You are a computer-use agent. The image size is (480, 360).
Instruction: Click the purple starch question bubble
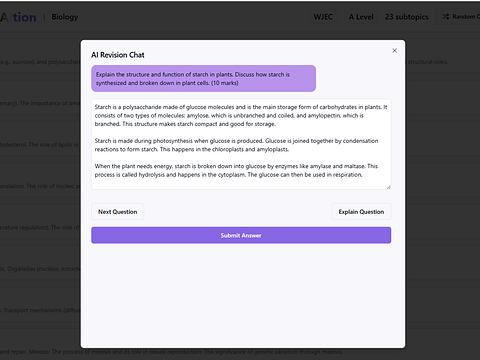pos(204,79)
